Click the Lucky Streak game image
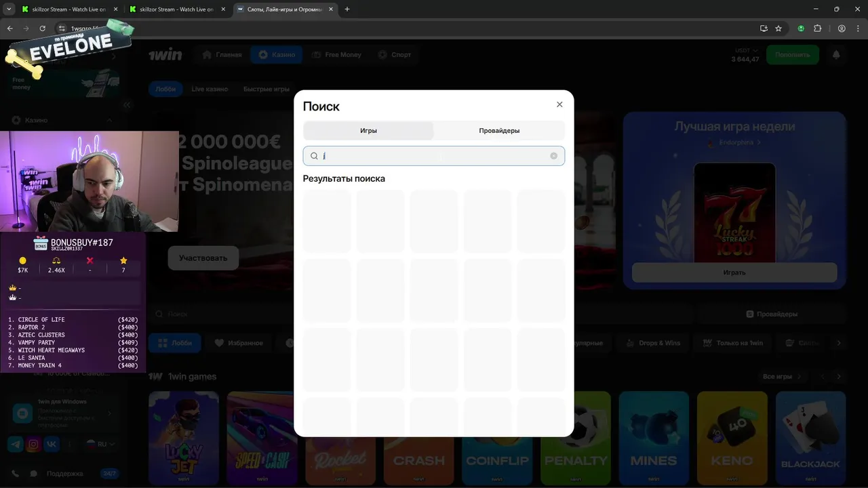 tap(734, 211)
